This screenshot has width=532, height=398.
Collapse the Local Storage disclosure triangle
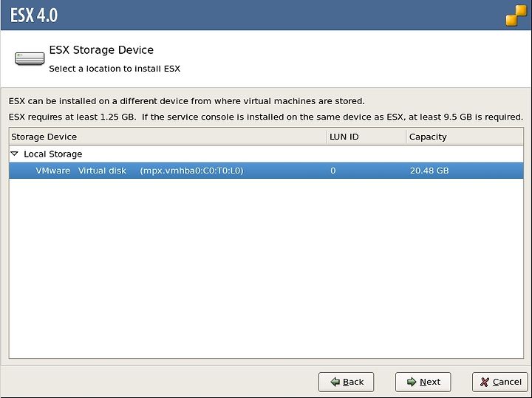(x=14, y=154)
